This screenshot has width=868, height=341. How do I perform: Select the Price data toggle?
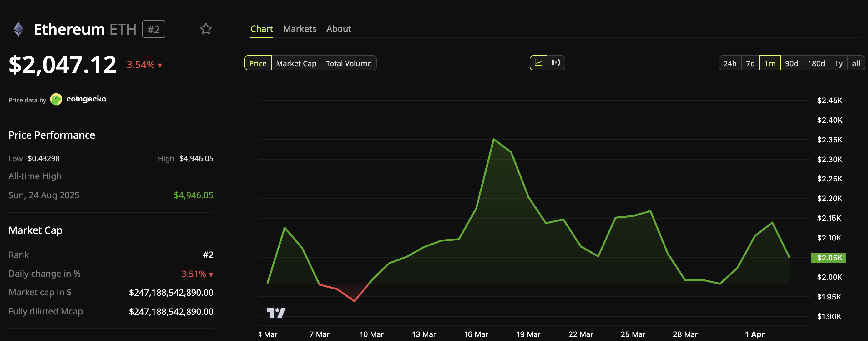(257, 63)
